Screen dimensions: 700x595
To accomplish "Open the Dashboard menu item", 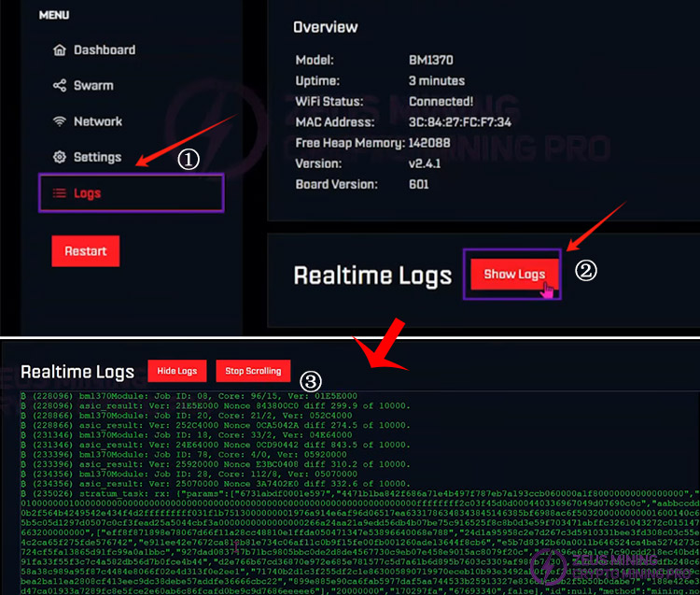I will point(94,50).
